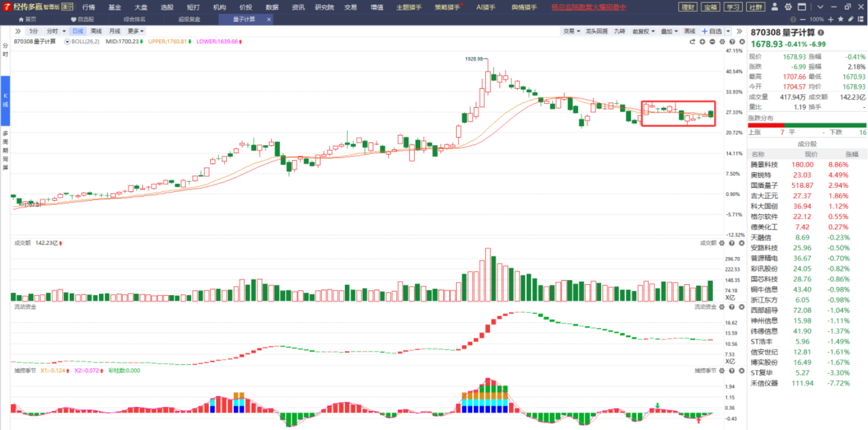Close the 量子计算 tab
The height and width of the screenshot is (430, 868).
pos(269,19)
